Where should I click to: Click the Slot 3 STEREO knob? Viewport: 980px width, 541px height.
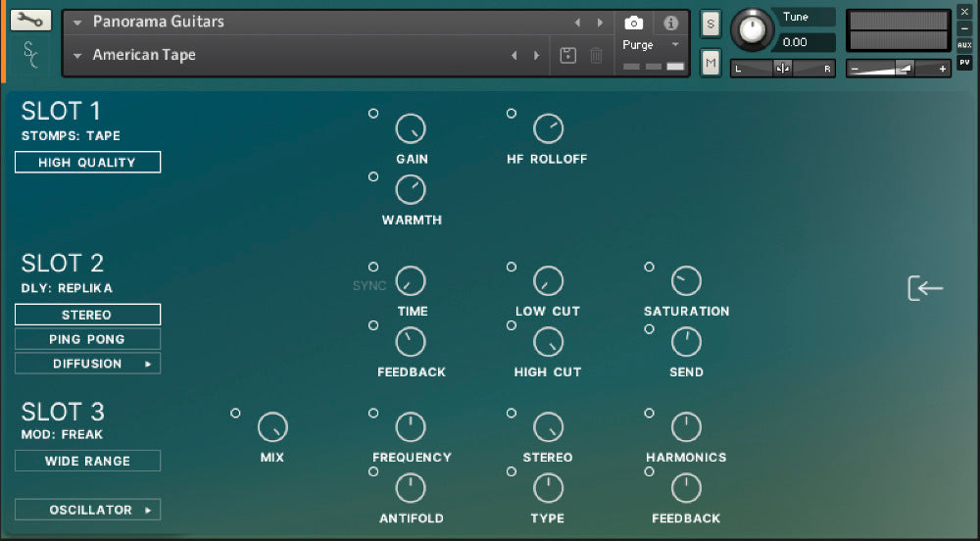point(548,427)
